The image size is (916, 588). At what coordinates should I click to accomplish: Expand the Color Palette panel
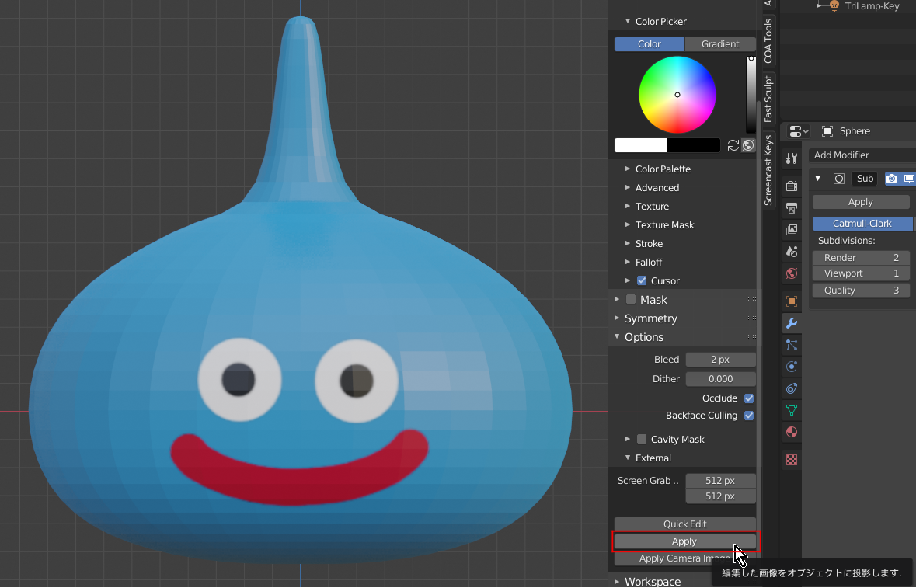pos(628,169)
